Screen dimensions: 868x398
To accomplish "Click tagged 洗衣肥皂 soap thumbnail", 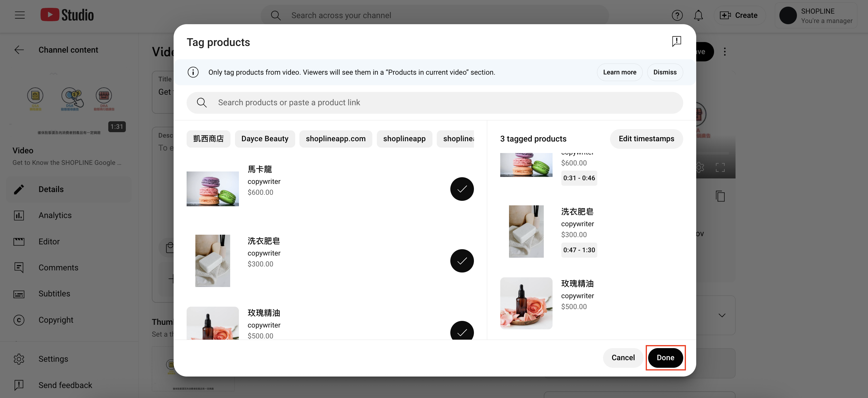I will pos(526,232).
